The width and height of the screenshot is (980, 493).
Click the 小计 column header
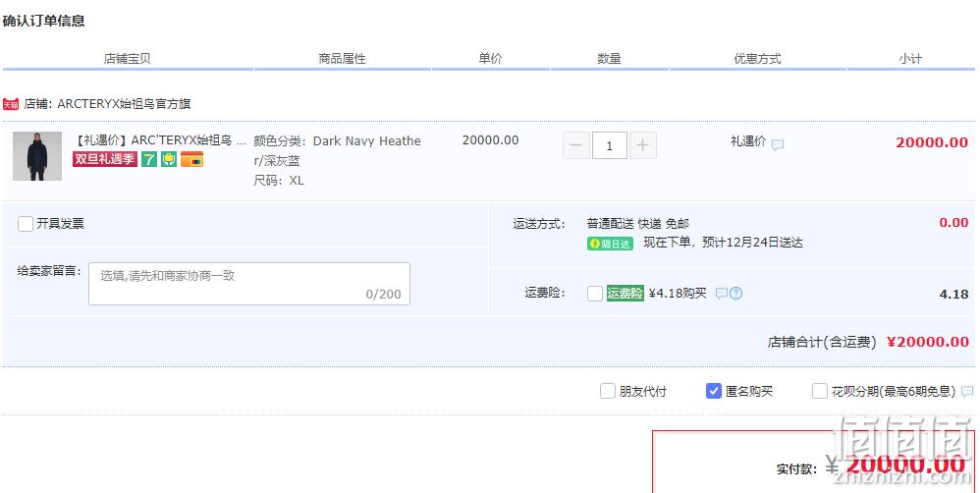[x=910, y=59]
